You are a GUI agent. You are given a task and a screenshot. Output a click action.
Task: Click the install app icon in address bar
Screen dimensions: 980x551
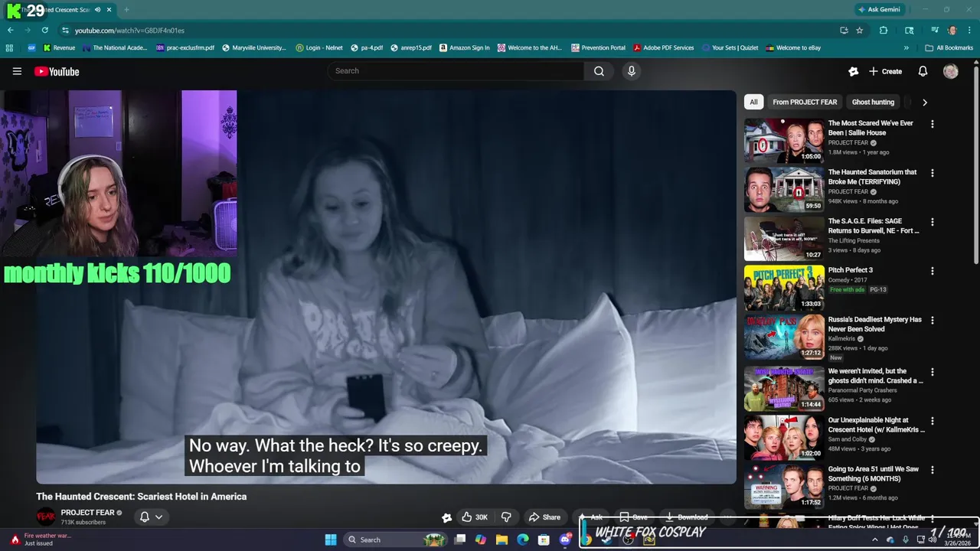pyautogui.click(x=844, y=30)
